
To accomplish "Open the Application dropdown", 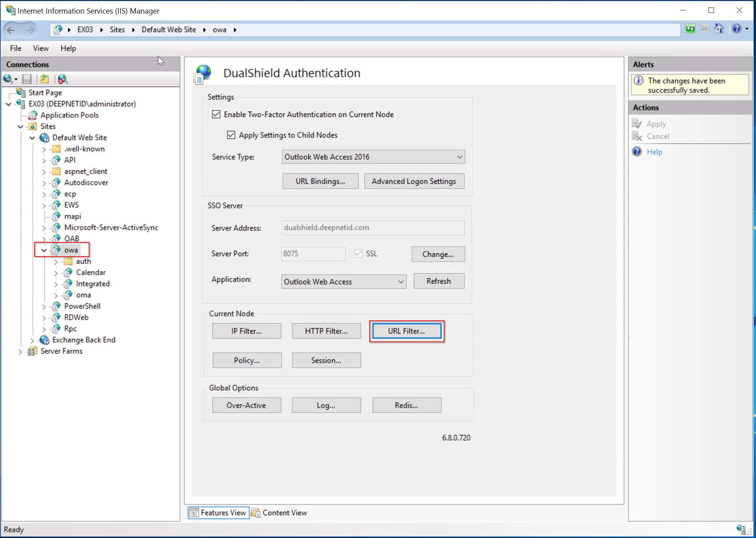I will [x=401, y=282].
